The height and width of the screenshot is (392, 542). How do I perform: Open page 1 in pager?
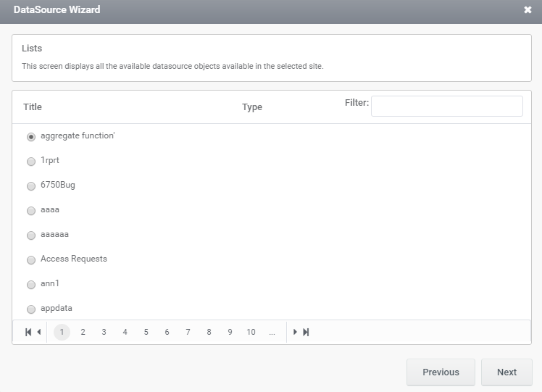coord(62,332)
